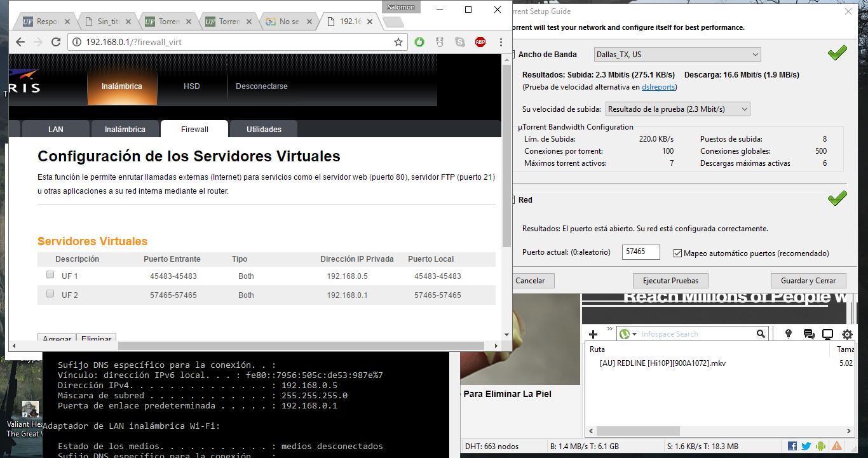Open the Inalámbrica top navigation item

pyautogui.click(x=122, y=86)
